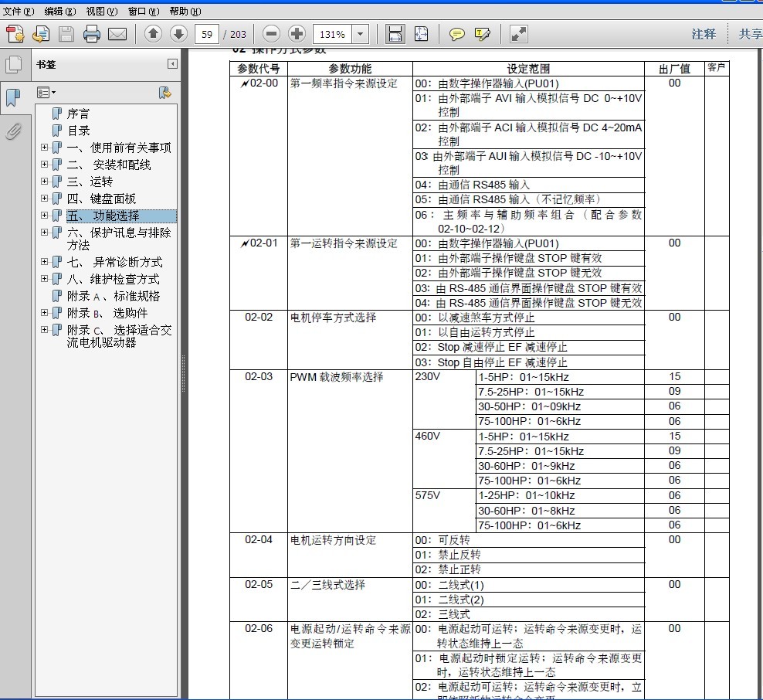Expand the 三、运转 bookmark
Screen dimensions: 763x700
[44, 182]
